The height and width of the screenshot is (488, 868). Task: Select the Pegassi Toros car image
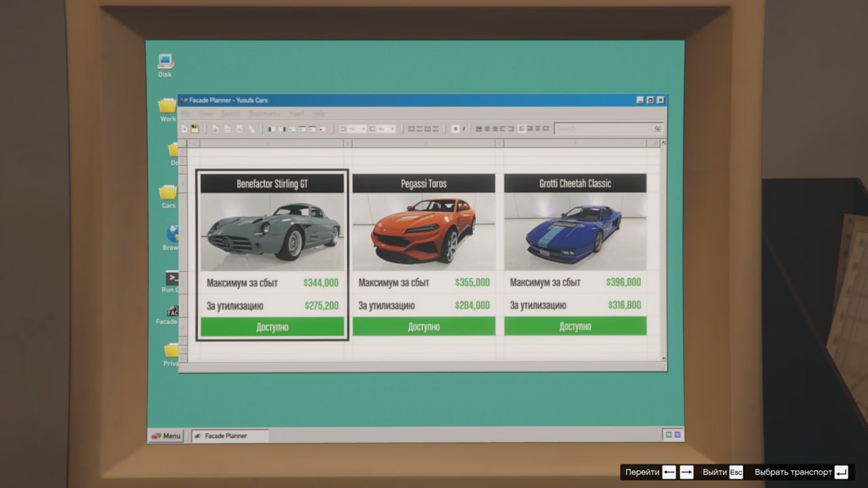[424, 231]
